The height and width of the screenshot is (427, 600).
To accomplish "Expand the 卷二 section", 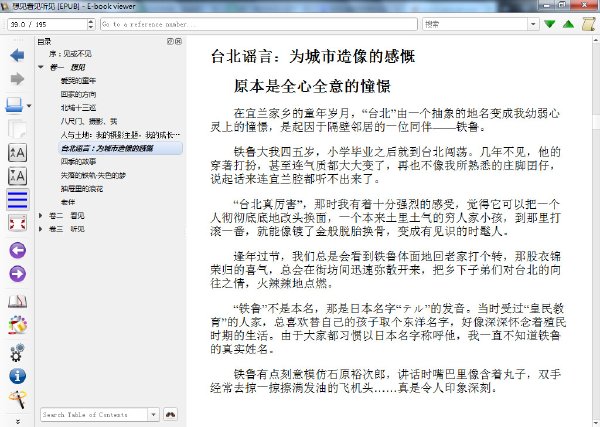I will (x=41, y=216).
